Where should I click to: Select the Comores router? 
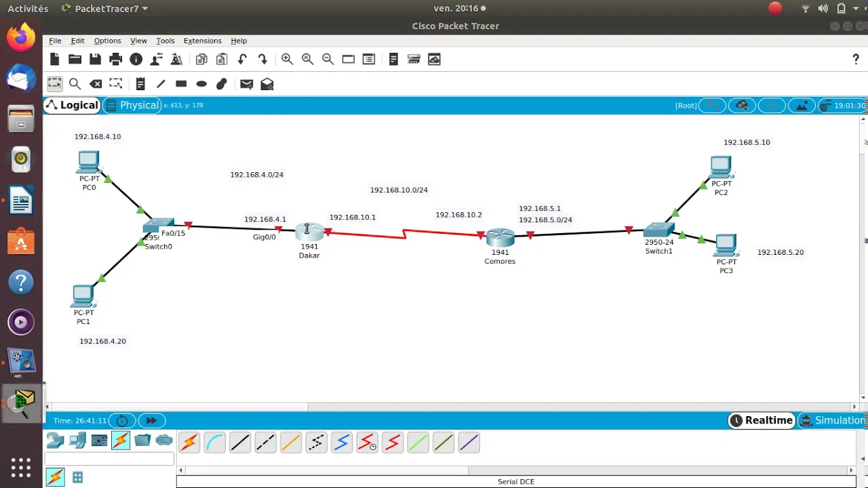coord(500,237)
